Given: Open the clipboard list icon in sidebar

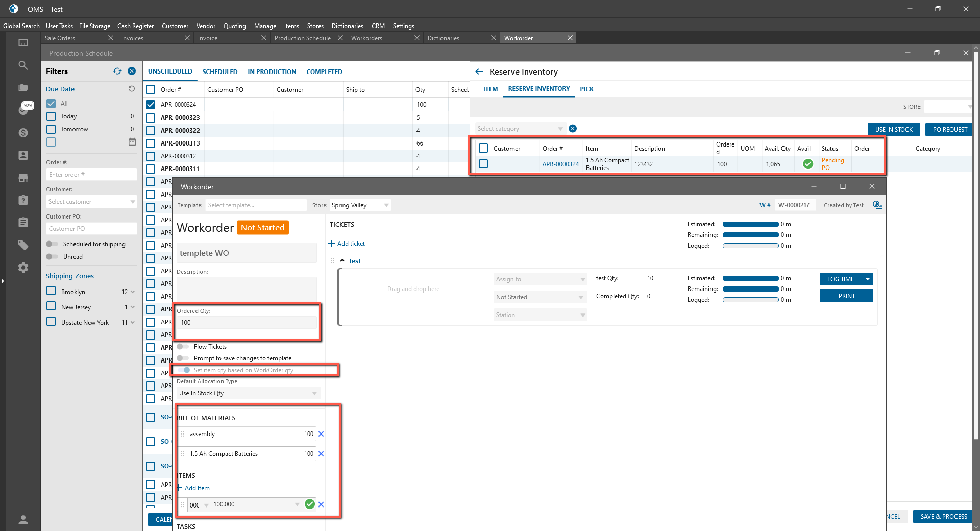Looking at the screenshot, I should click(x=23, y=223).
